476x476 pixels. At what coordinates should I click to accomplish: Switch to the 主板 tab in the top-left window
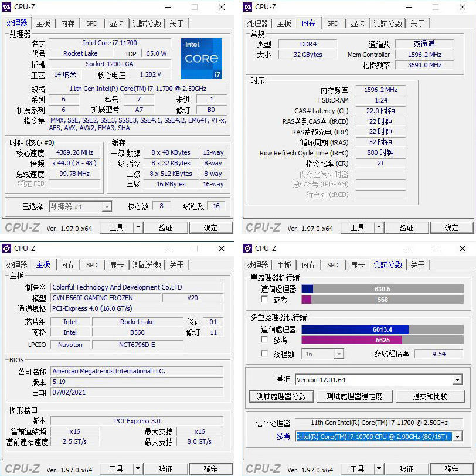(x=43, y=23)
